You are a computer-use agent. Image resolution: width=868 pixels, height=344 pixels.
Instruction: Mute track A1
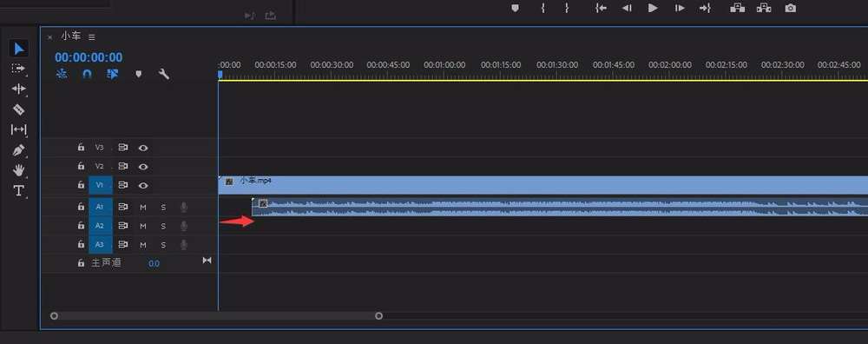point(143,208)
